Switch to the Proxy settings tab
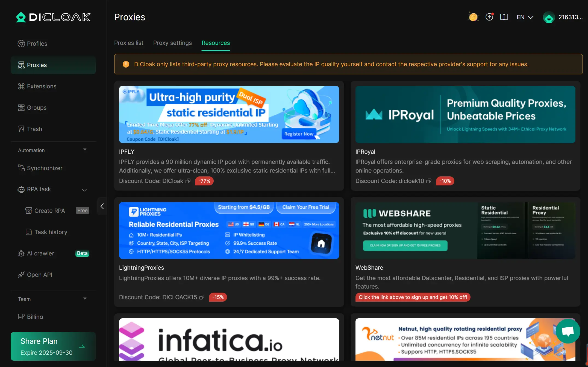 [x=172, y=43]
